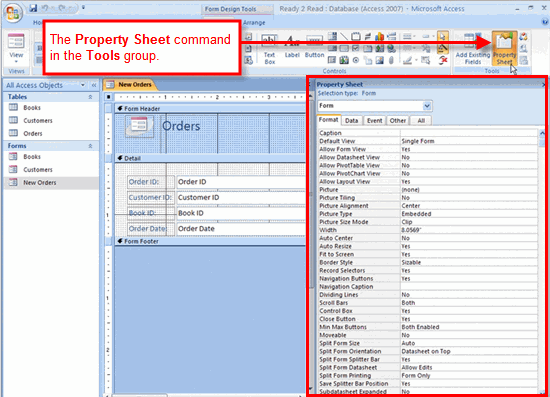Select the Line control icon

click(x=344, y=36)
